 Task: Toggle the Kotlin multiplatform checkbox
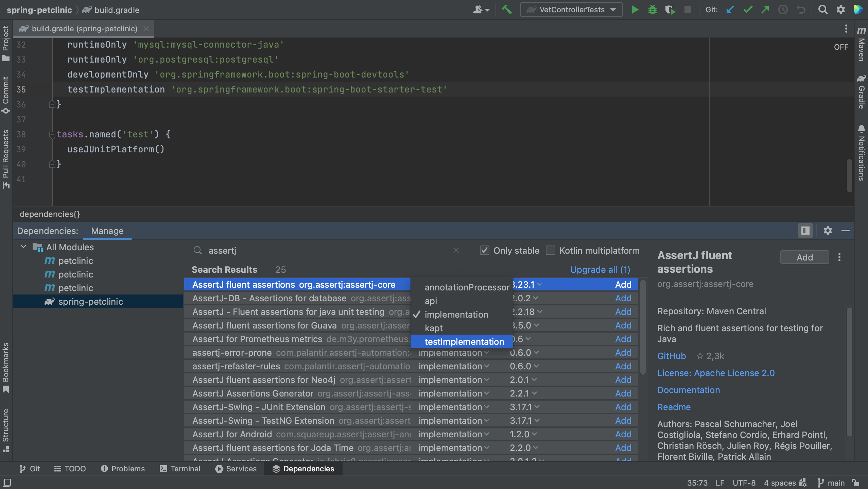(x=550, y=250)
